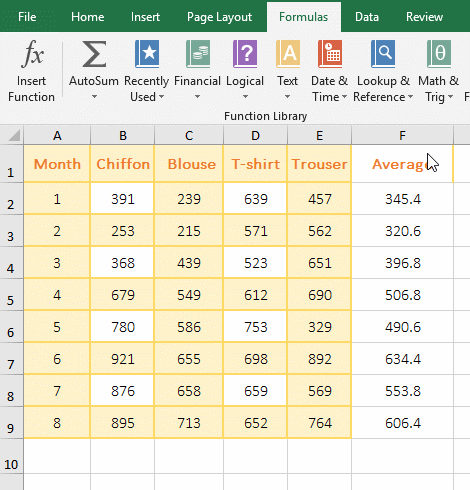Screen dimensions: 470x490
Task: Select the cell containing 612
Action: (x=255, y=295)
